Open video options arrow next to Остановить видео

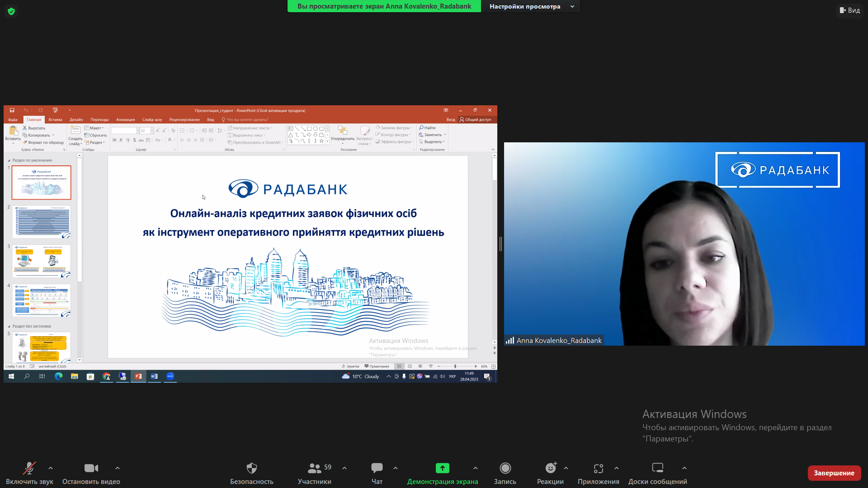pyautogui.click(x=118, y=468)
